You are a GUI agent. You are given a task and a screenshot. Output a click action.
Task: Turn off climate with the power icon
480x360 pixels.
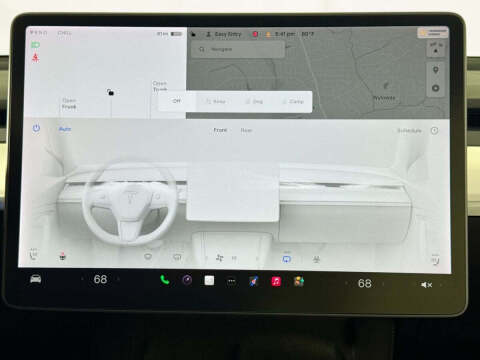point(36,128)
